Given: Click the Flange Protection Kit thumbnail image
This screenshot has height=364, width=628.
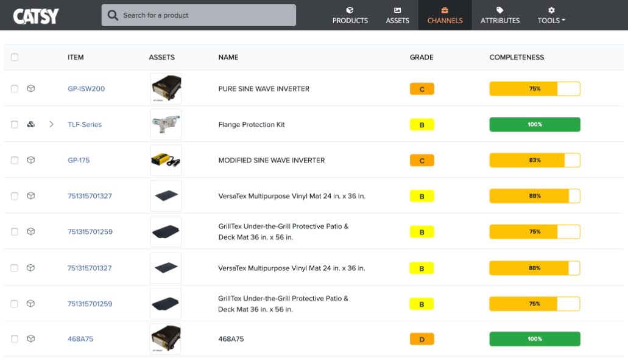Looking at the screenshot, I should pyautogui.click(x=166, y=124).
